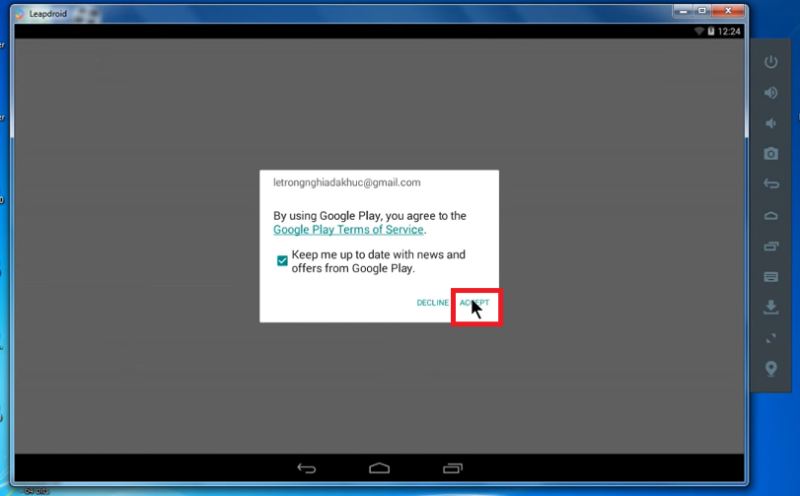Tap the Android home button in navigation bar
The image size is (800, 496).
point(379,468)
